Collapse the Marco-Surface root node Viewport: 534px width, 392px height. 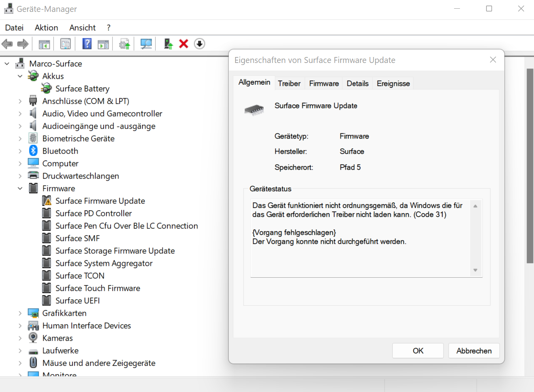point(7,64)
